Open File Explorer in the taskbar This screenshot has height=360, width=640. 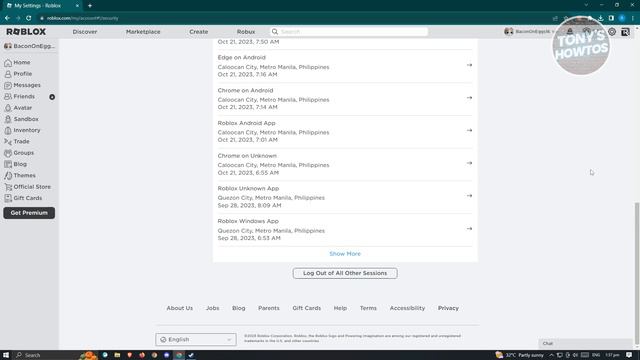pos(117,355)
